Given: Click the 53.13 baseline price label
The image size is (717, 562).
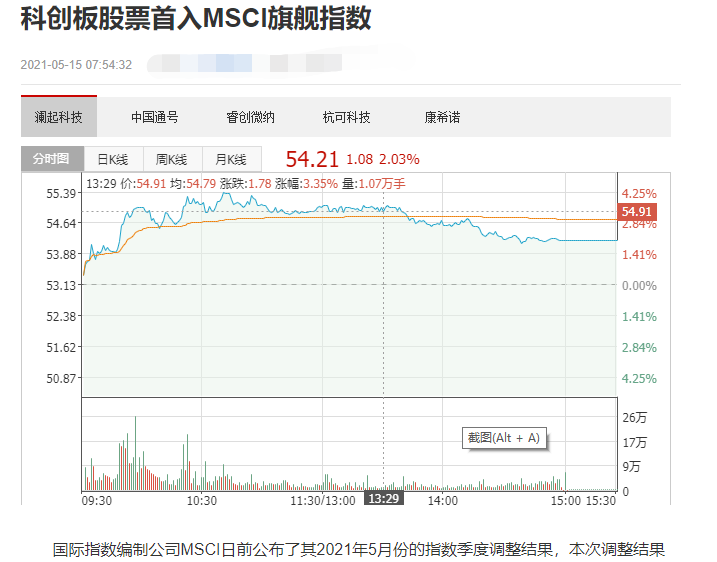Looking at the screenshot, I should pos(61,285).
